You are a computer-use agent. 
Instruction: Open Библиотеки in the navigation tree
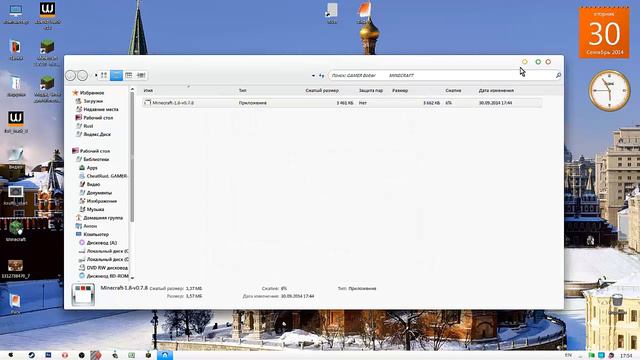coord(96,160)
